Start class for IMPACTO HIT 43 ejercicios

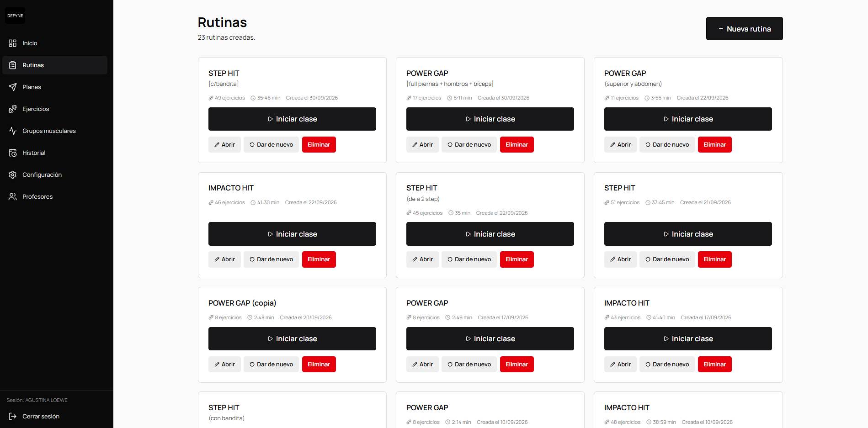click(688, 338)
